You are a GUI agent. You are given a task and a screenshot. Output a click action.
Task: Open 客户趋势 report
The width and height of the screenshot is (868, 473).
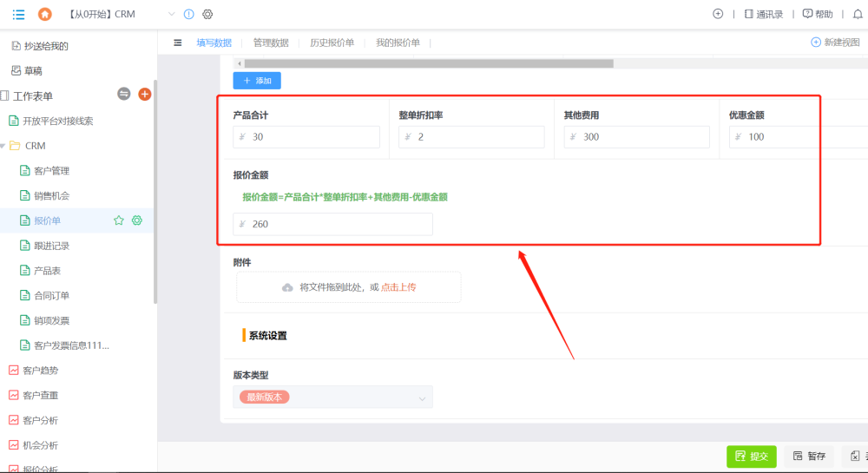[x=34, y=370]
